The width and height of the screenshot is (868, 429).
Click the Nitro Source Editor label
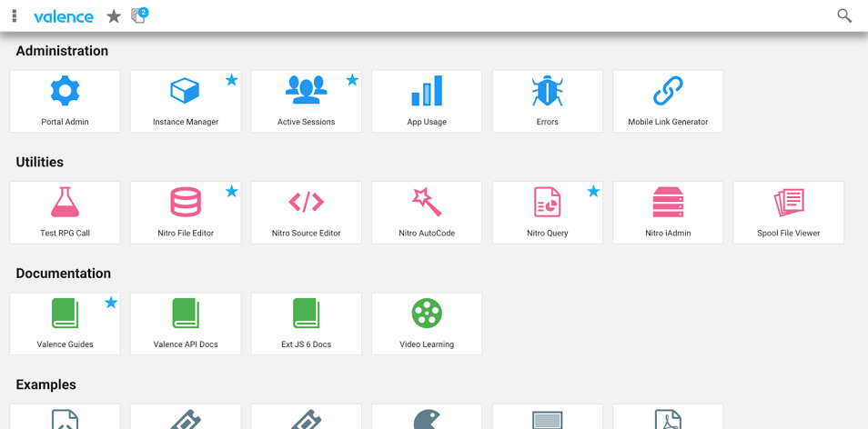tap(306, 234)
